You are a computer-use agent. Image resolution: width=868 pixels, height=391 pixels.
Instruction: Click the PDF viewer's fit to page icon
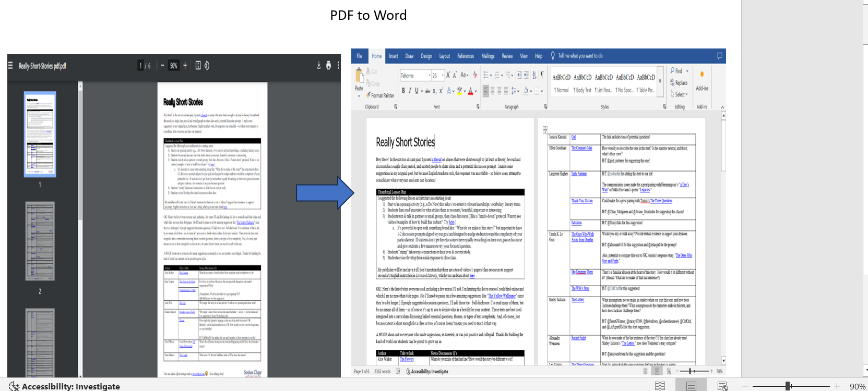198,65
